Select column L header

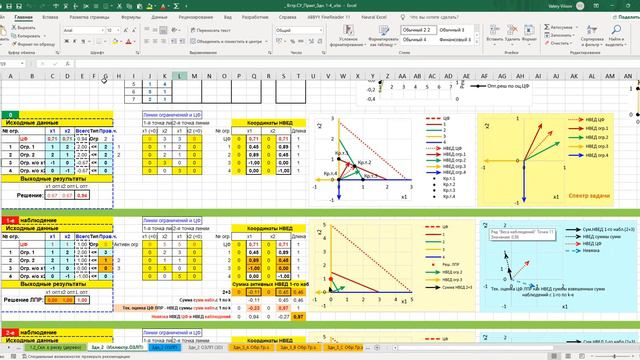(179, 76)
